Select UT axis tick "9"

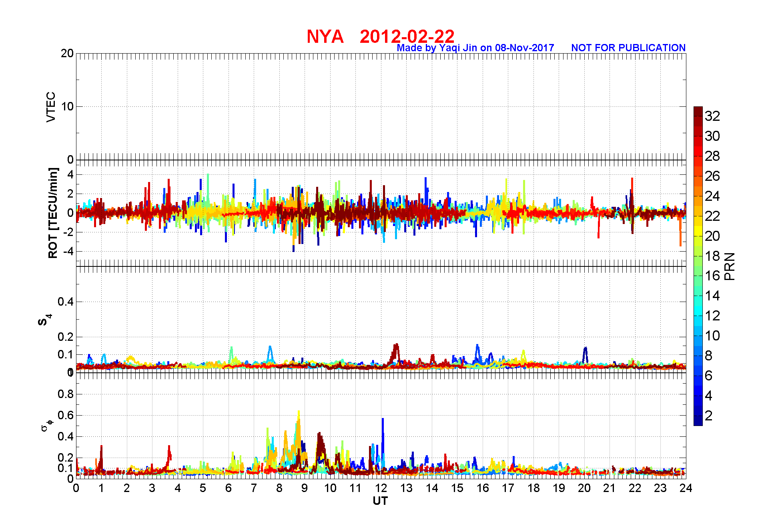click(x=305, y=488)
